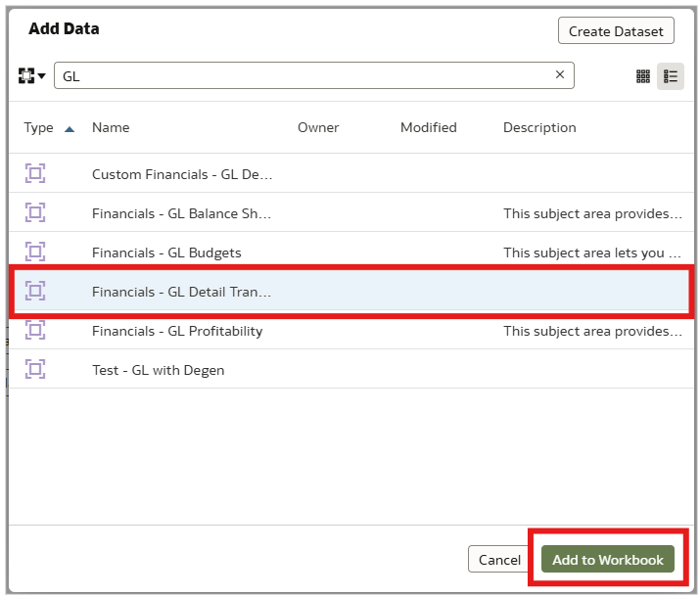The width and height of the screenshot is (700, 597).
Task: Sort list by Owner column header
Action: point(318,127)
